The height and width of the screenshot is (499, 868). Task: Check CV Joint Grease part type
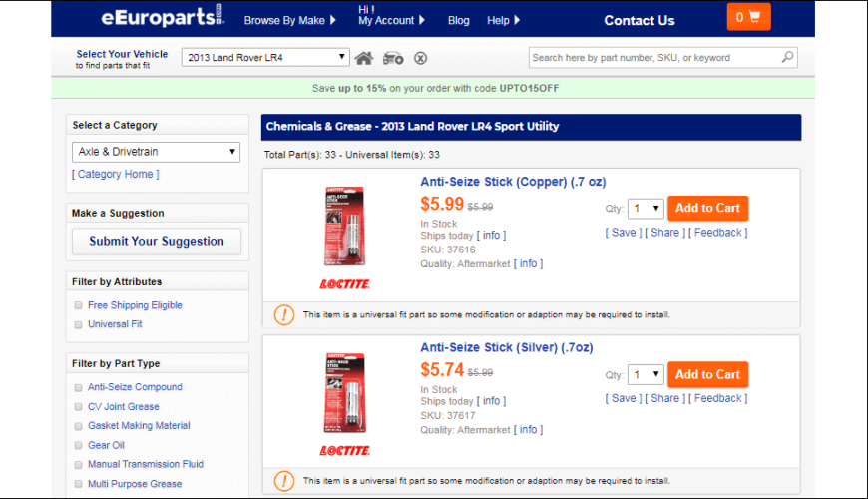coord(78,407)
